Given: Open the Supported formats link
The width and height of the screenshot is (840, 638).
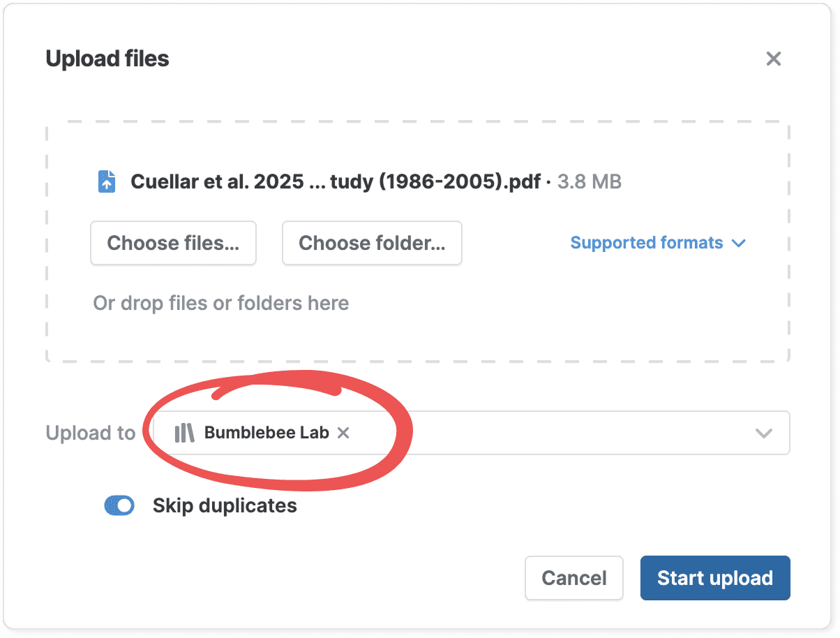Looking at the screenshot, I should click(646, 243).
